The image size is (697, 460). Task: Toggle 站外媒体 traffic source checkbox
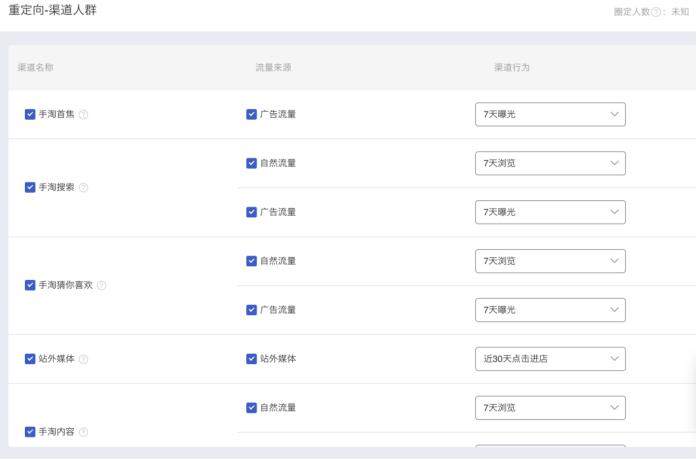click(x=251, y=359)
